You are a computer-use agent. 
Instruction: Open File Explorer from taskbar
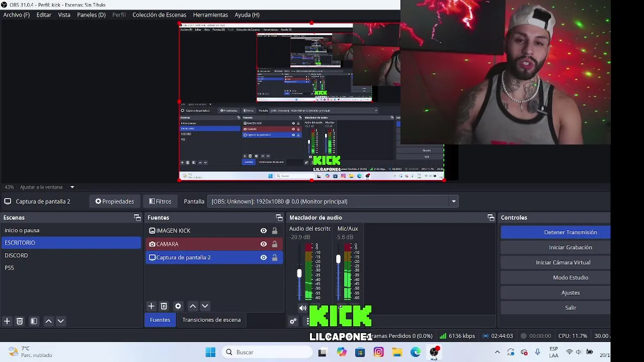point(397,352)
